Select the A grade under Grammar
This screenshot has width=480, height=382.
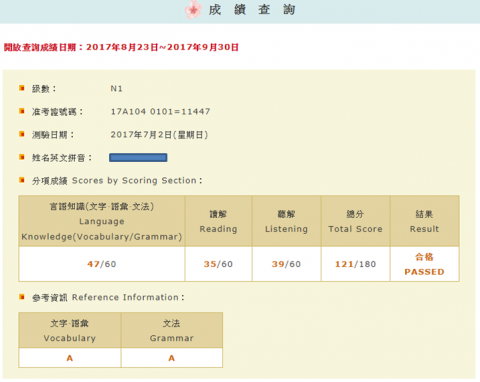[172, 358]
